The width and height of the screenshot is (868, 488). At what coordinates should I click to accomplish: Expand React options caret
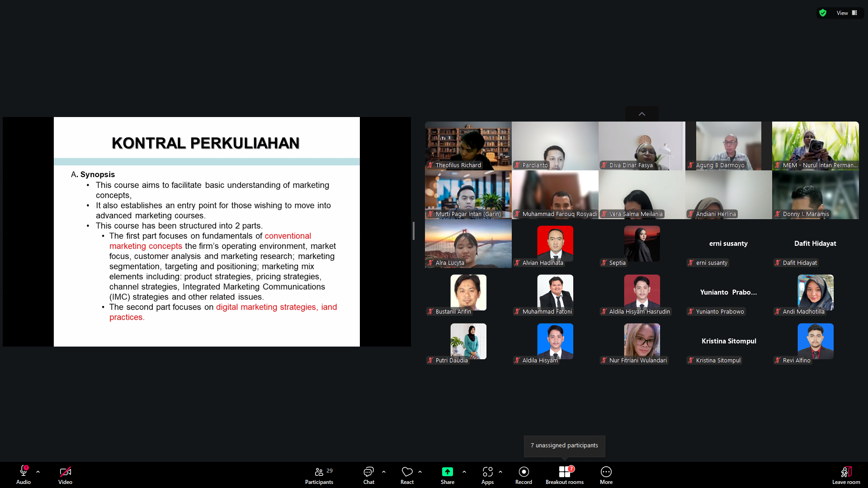point(420,472)
